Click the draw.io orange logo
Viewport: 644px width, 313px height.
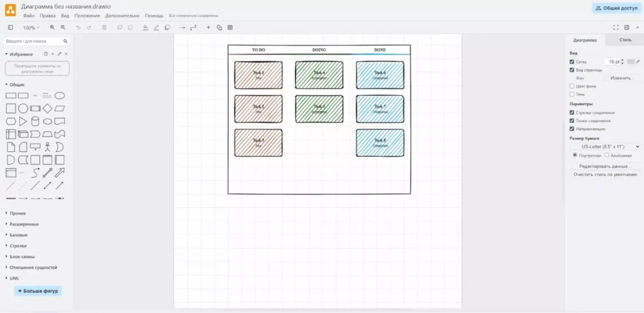coord(10,10)
